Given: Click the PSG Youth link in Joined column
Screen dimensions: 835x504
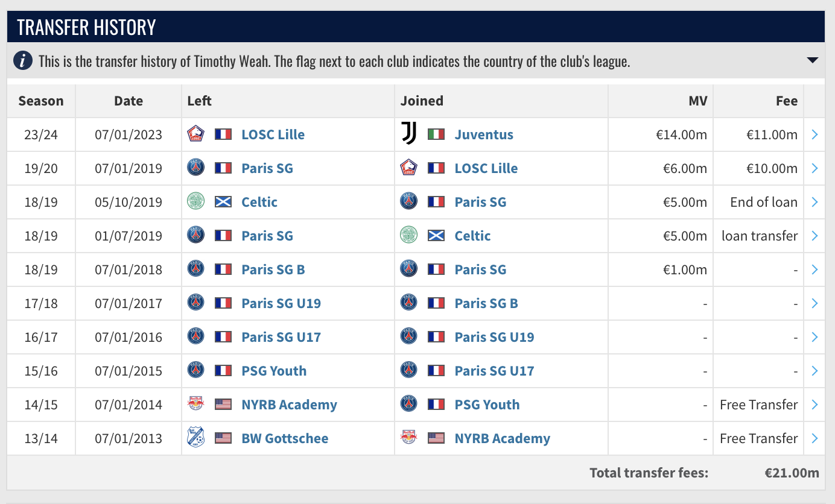Looking at the screenshot, I should (487, 405).
